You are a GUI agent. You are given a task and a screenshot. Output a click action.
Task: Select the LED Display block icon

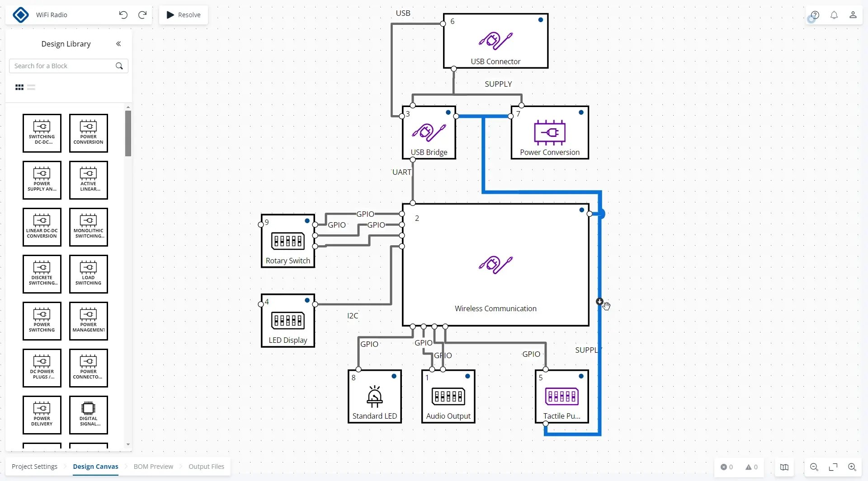click(x=288, y=320)
